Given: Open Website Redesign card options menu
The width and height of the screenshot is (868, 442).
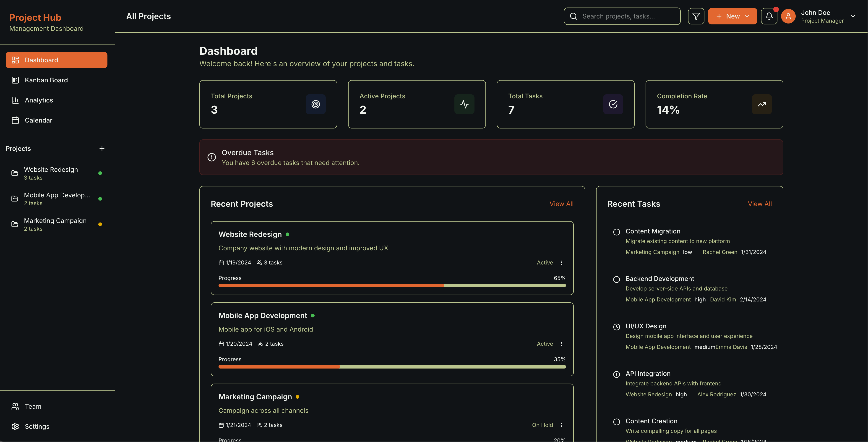Looking at the screenshot, I should [x=561, y=263].
